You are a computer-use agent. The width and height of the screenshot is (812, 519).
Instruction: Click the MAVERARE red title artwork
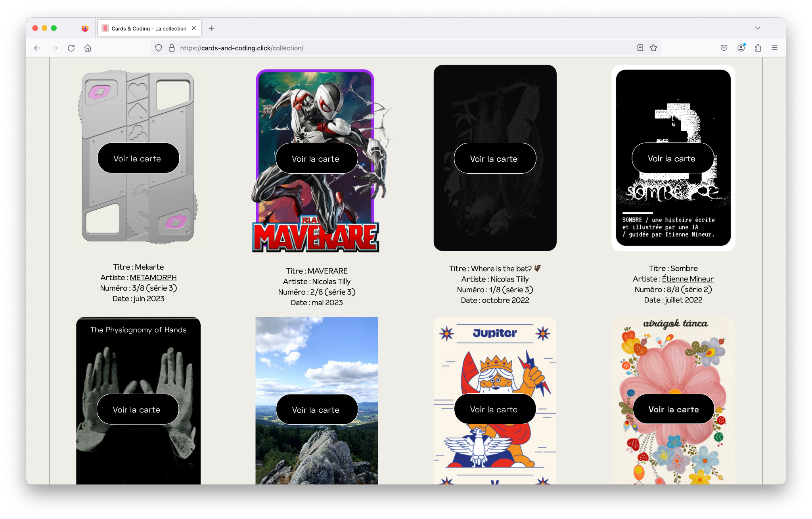pyautogui.click(x=316, y=237)
